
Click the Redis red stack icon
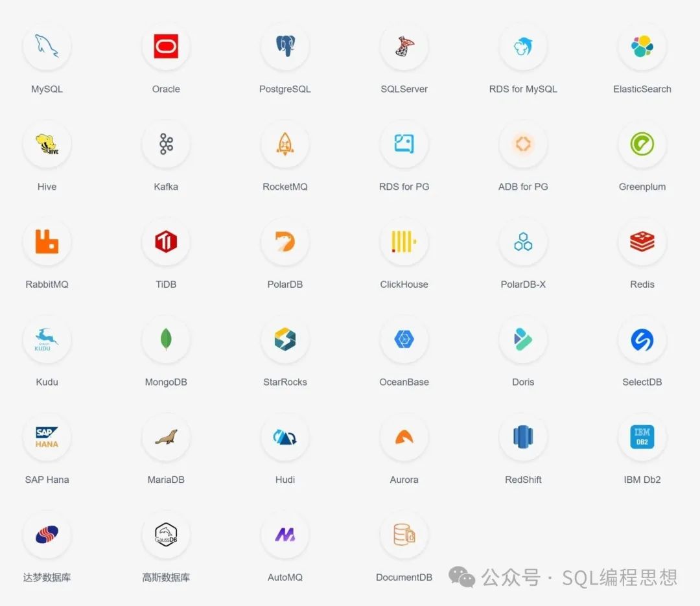pos(642,242)
